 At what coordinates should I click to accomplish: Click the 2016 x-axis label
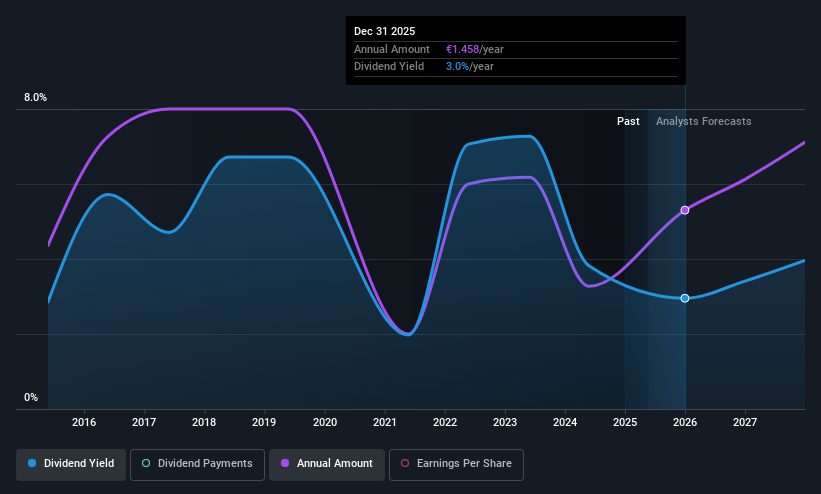84,422
